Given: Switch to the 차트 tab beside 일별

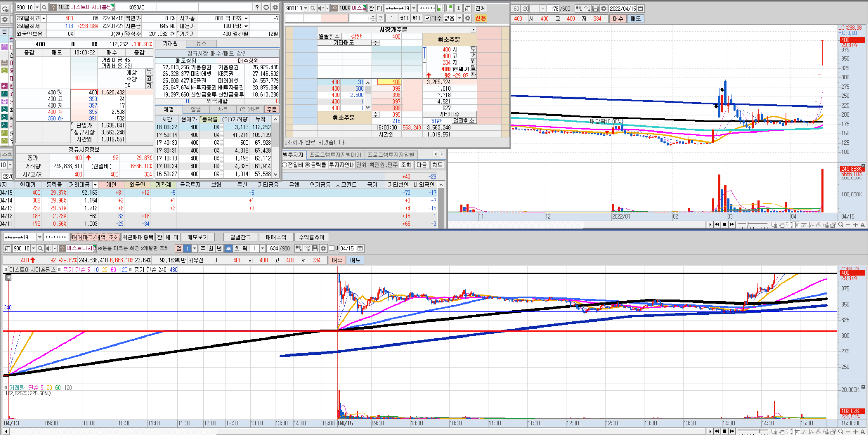Looking at the screenshot, I should click(x=223, y=109).
